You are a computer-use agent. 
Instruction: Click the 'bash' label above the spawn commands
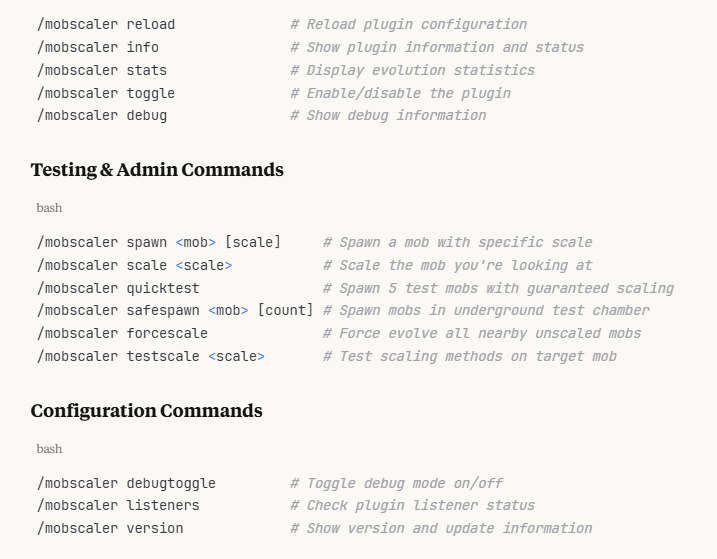tap(49, 208)
